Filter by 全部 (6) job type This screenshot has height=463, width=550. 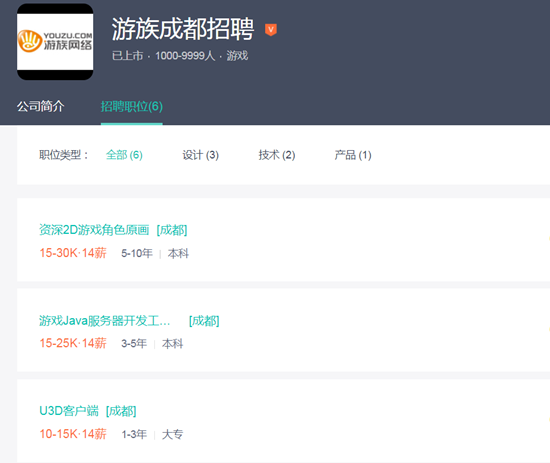tap(124, 155)
